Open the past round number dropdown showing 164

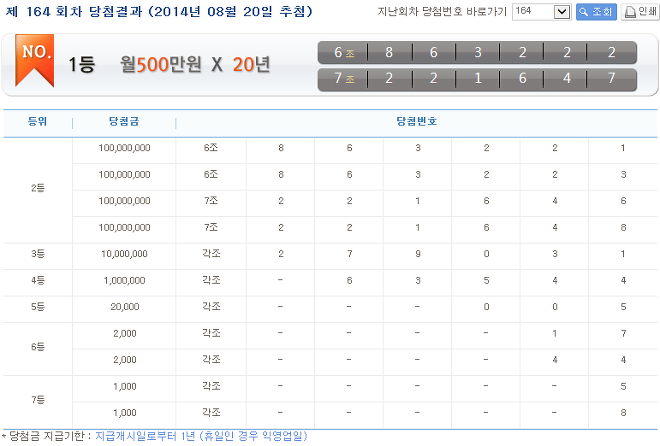(541, 11)
